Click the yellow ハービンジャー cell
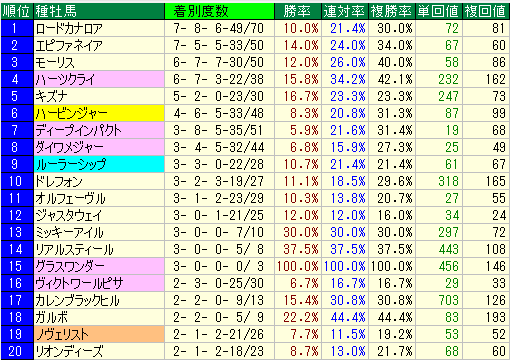The height and width of the screenshot is (360, 510). click(99, 113)
